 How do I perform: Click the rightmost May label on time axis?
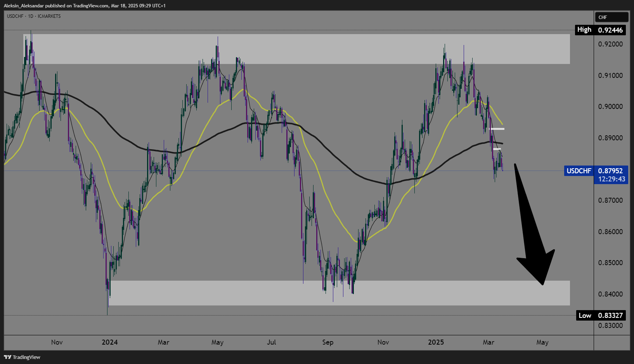[x=542, y=342]
